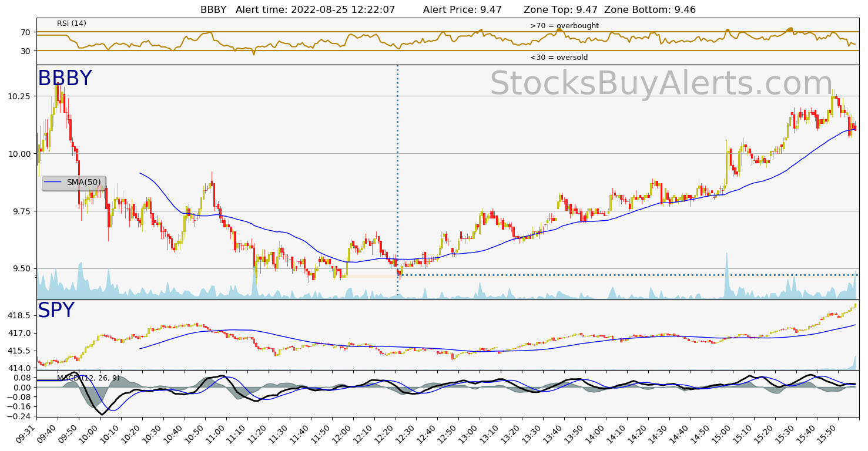This screenshot has height=451, width=868.
Task: Select the 417.0 tick on SPY axis
Action: (20, 333)
